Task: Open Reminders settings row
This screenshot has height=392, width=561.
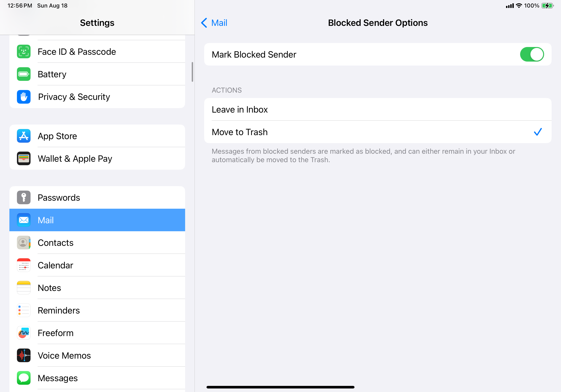Action: click(97, 310)
